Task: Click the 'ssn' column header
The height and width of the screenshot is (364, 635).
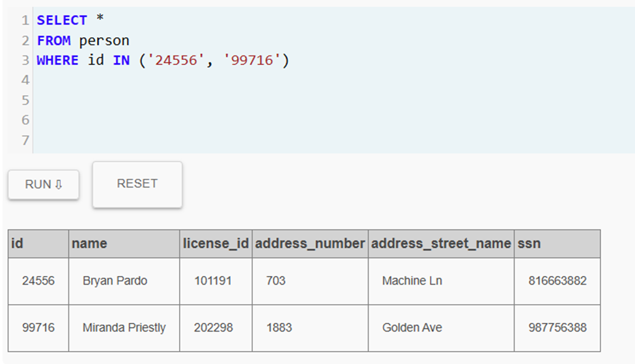Action: pyautogui.click(x=557, y=244)
